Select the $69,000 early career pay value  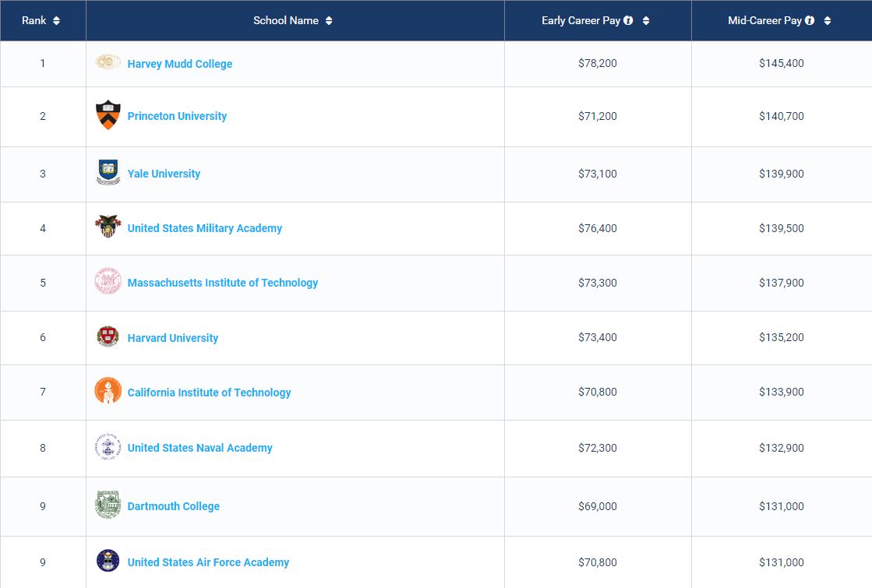point(597,506)
